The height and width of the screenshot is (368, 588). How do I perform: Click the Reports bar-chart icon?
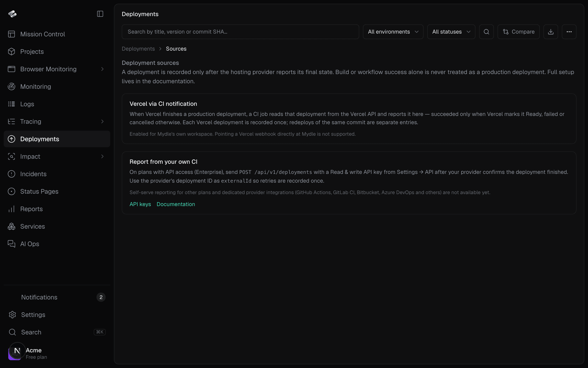(11, 209)
